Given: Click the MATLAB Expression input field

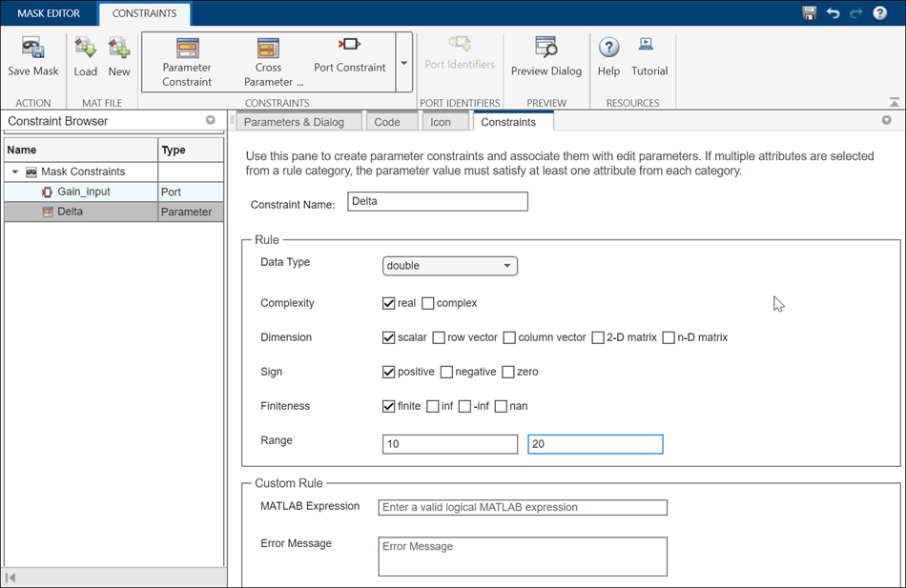Looking at the screenshot, I should (523, 507).
